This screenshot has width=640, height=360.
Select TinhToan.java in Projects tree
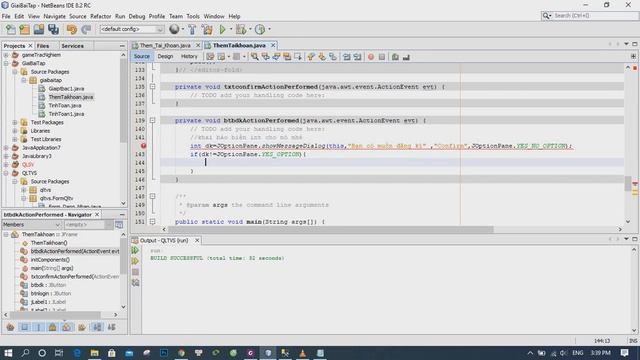click(x=65, y=105)
